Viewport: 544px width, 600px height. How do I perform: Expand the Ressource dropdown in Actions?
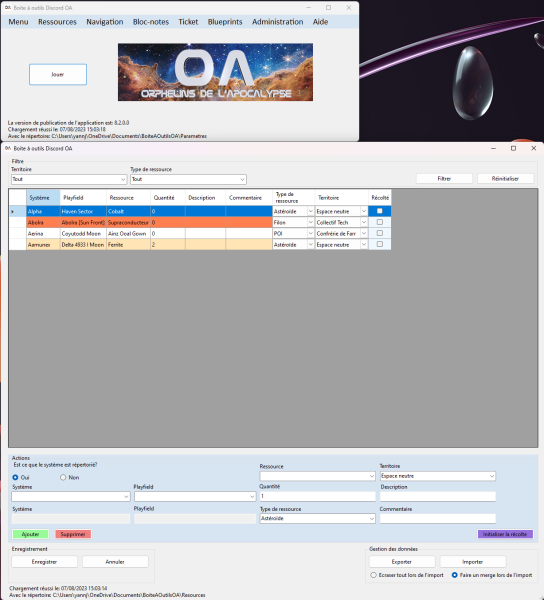click(x=371, y=476)
